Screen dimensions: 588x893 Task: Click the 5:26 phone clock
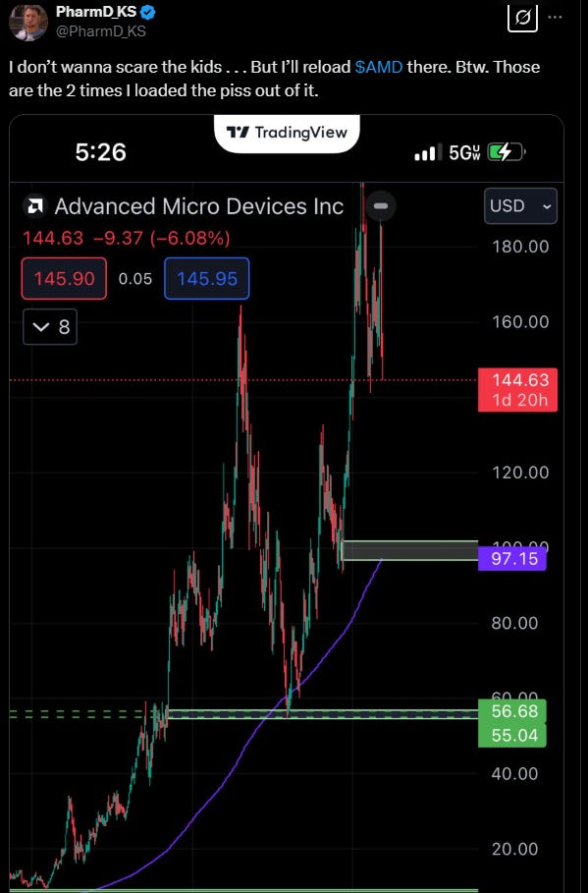coord(101,152)
